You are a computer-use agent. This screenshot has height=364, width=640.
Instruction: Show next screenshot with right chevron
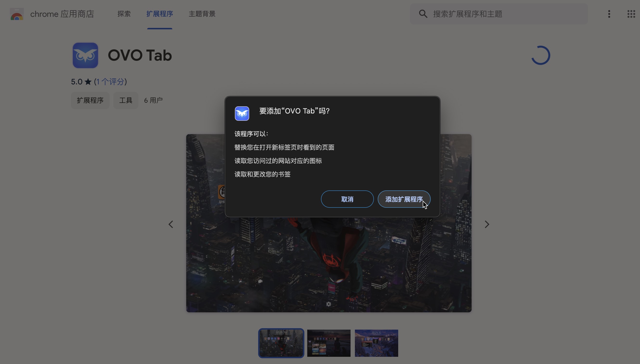[487, 224]
